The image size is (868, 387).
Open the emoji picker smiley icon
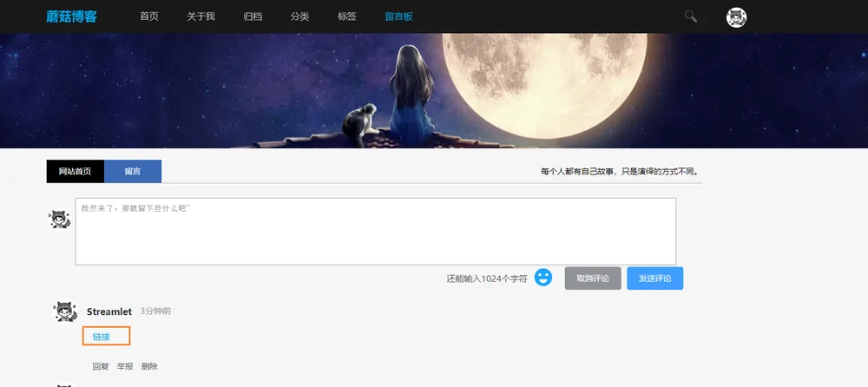tap(543, 278)
